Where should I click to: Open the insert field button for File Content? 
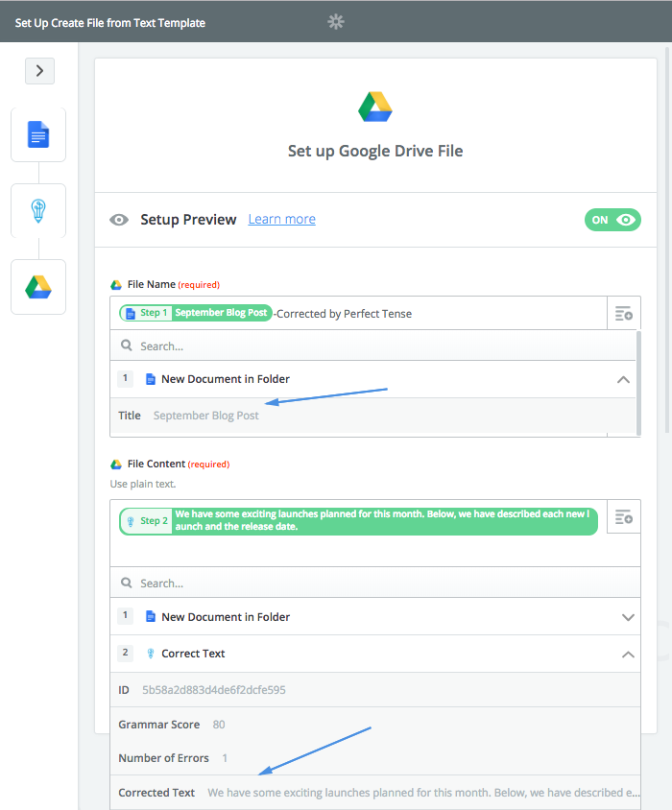tap(624, 516)
